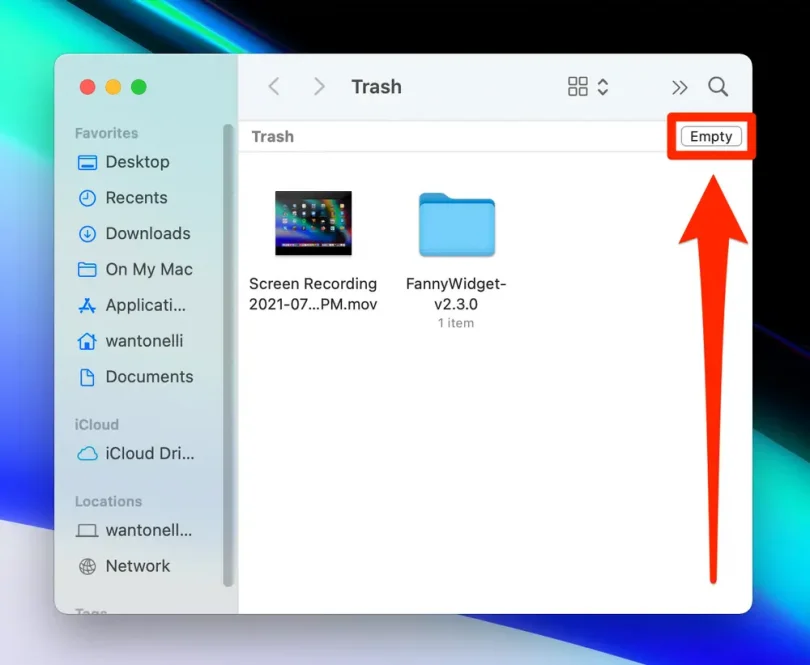
Task: Select the FannyWidget-v2.3.0 folder
Action: point(456,225)
